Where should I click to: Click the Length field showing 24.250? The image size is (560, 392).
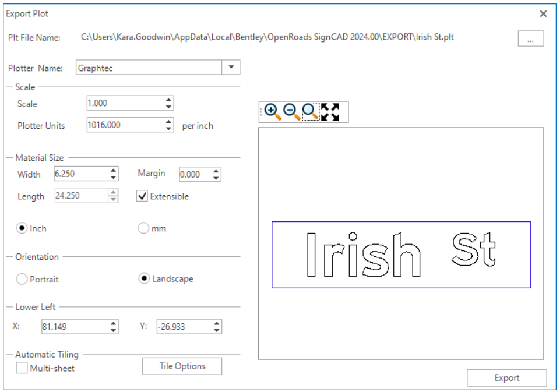point(82,196)
